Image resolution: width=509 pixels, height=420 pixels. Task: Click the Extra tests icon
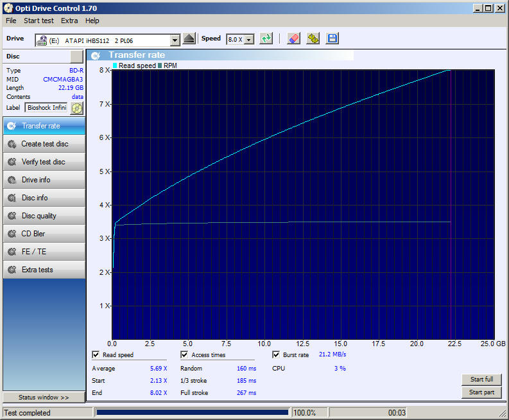pos(12,270)
